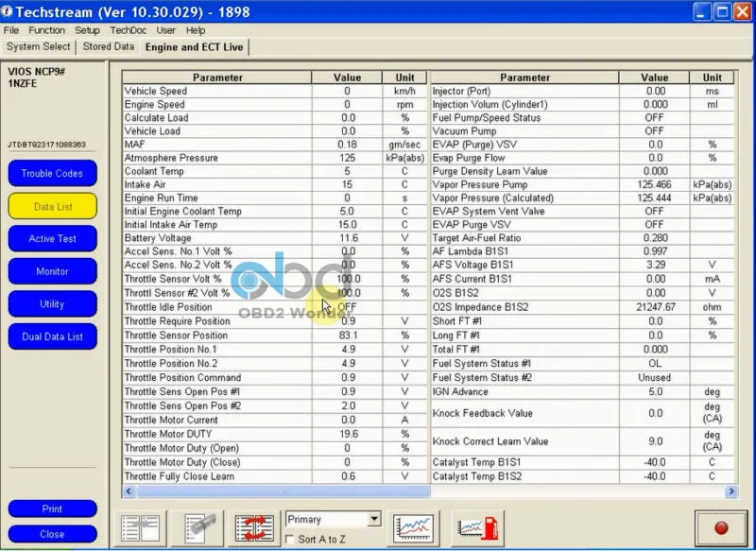Viewport: 756px width, 551px height.
Task: Select the Engine Speed parameter
Action: pyautogui.click(x=217, y=105)
